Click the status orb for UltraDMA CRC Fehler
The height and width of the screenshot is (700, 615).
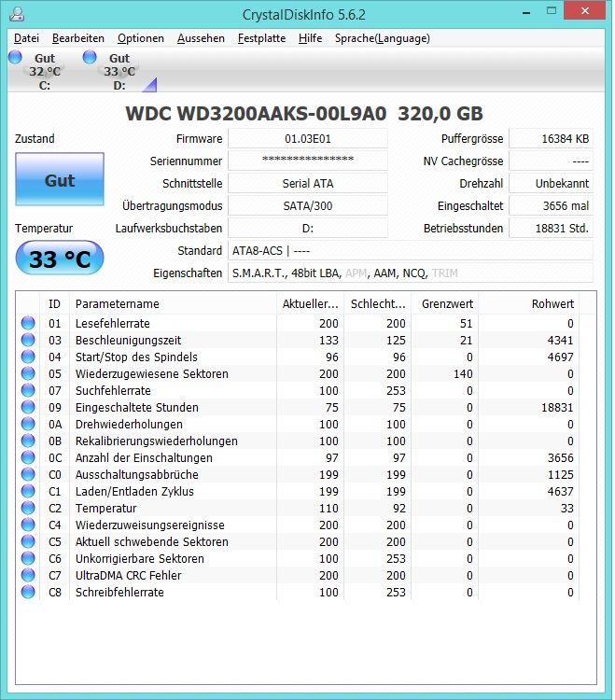point(28,575)
